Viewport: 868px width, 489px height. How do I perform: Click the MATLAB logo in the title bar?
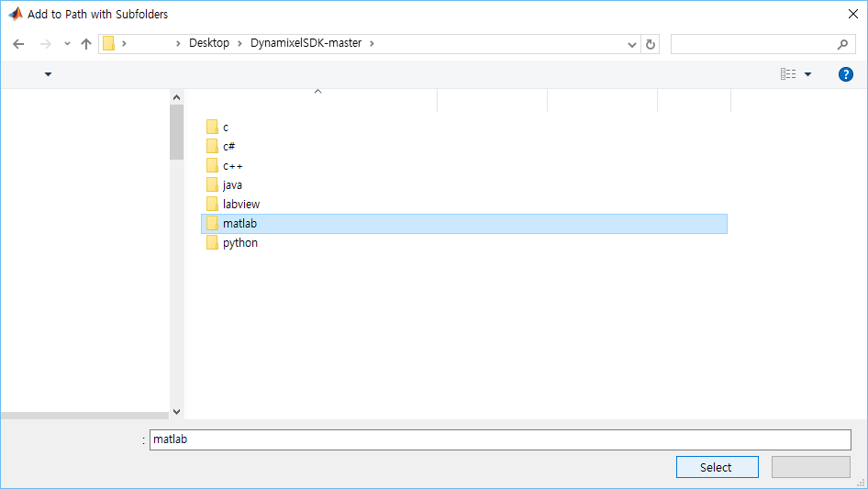16,14
